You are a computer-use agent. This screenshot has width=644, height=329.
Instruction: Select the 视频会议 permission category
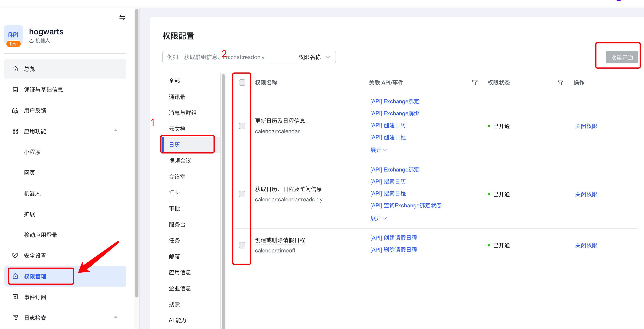[180, 161]
